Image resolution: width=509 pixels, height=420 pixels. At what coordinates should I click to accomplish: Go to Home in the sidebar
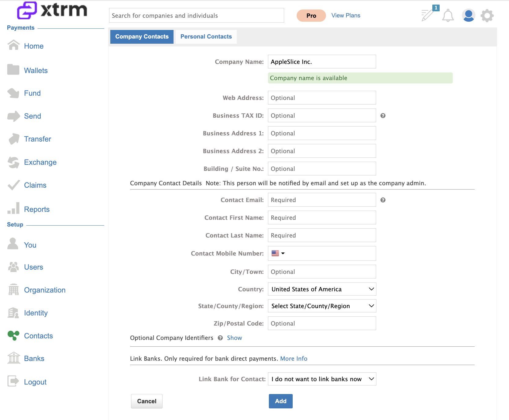(x=34, y=46)
